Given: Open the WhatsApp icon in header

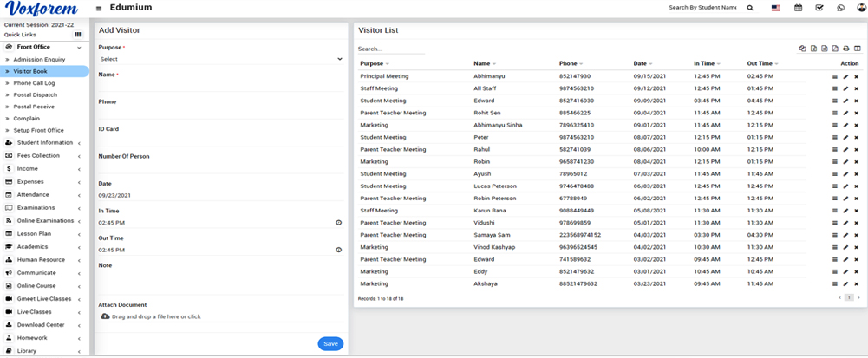Looking at the screenshot, I should [x=840, y=8].
